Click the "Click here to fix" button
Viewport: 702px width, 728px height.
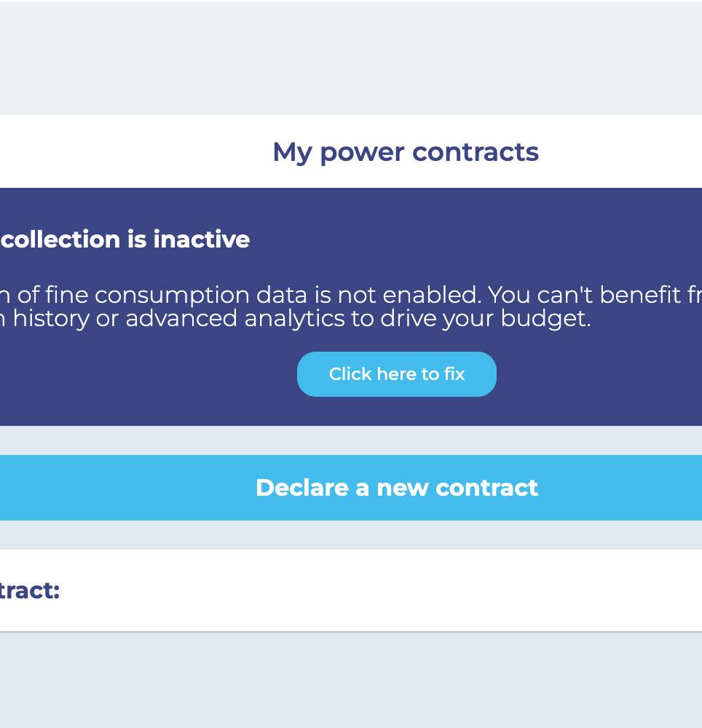point(396,374)
